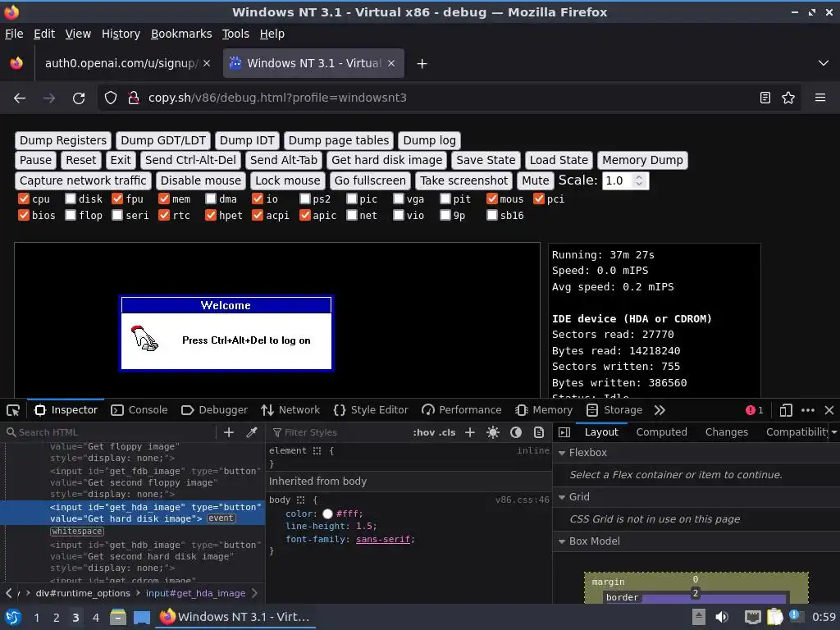The height and width of the screenshot is (630, 840).
Task: Toggle light color scheme simulation
Action: [493, 432]
